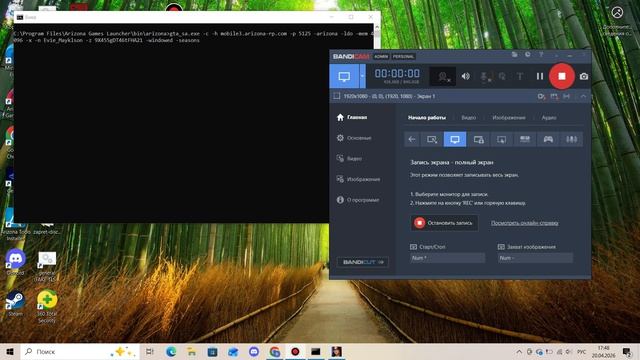Switch to the Аудио tab

pyautogui.click(x=549, y=118)
